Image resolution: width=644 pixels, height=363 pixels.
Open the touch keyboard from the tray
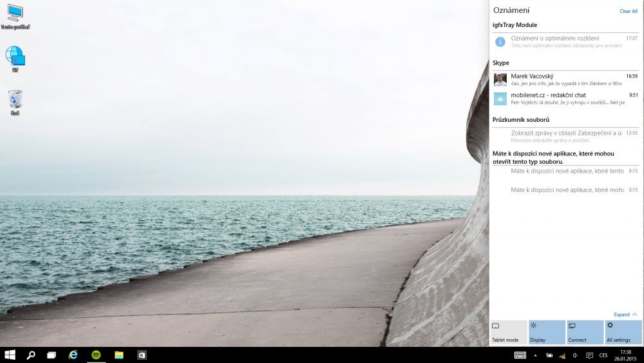pos(520,355)
